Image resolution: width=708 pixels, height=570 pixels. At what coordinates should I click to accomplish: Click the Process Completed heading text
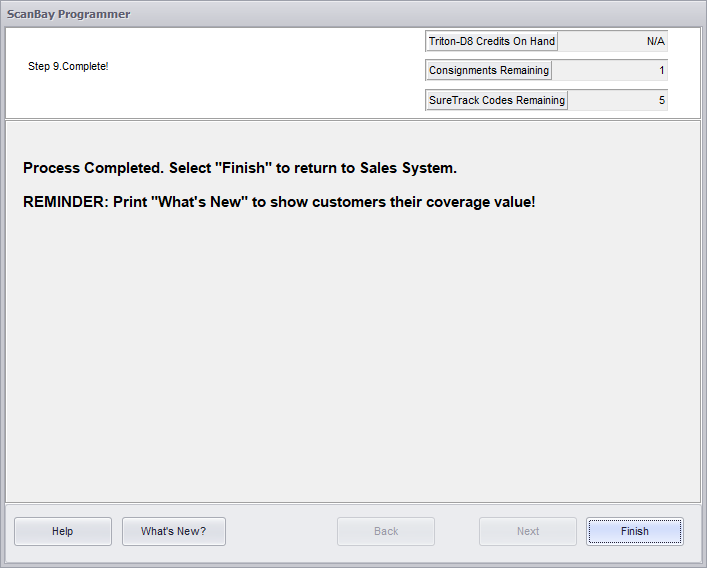240,168
